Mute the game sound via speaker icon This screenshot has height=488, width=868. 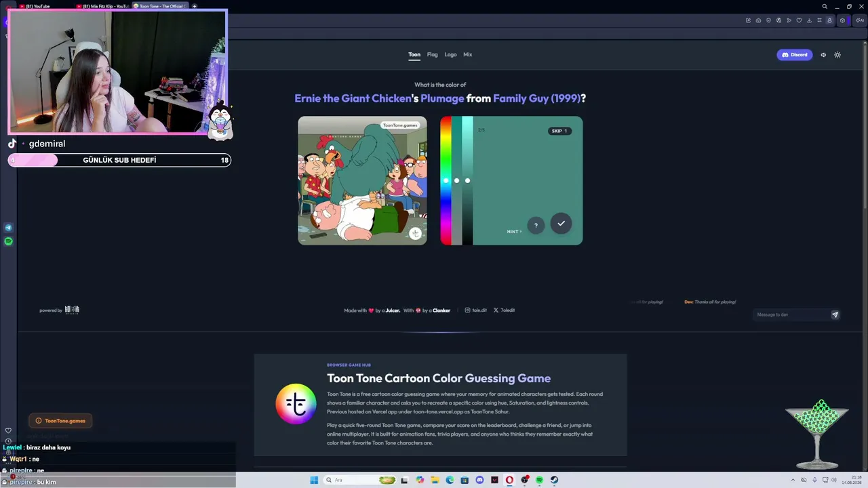tap(823, 55)
